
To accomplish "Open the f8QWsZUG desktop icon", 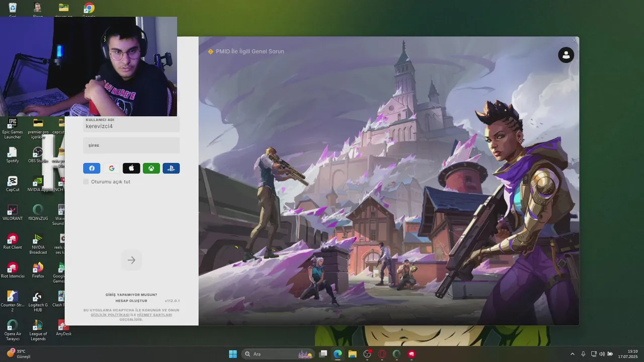I will pos(38,213).
